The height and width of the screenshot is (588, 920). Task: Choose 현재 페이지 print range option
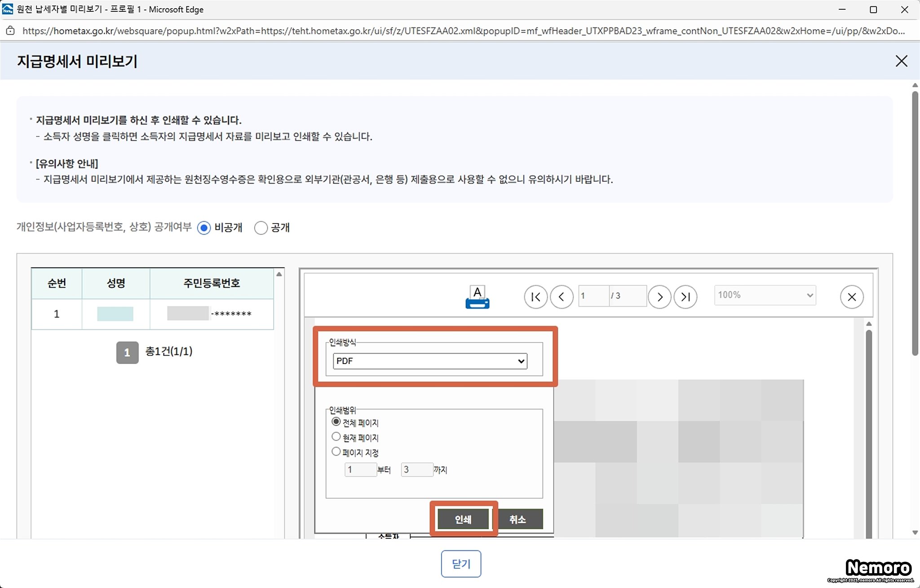(336, 437)
